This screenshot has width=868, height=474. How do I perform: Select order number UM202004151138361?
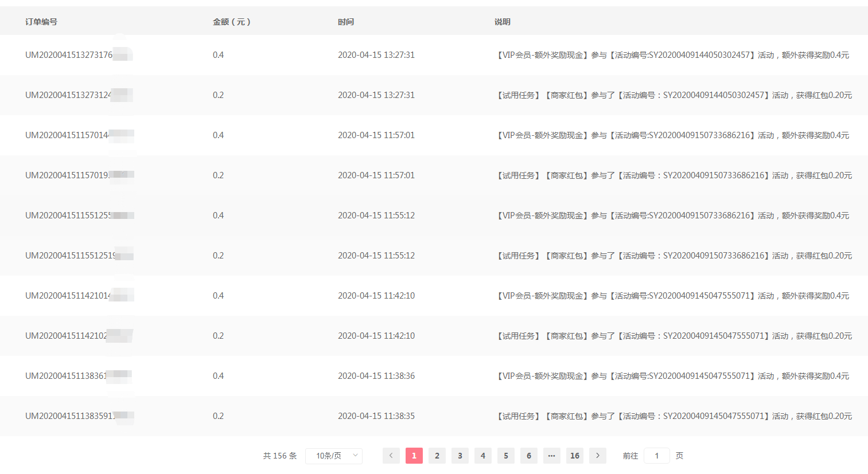coord(67,376)
